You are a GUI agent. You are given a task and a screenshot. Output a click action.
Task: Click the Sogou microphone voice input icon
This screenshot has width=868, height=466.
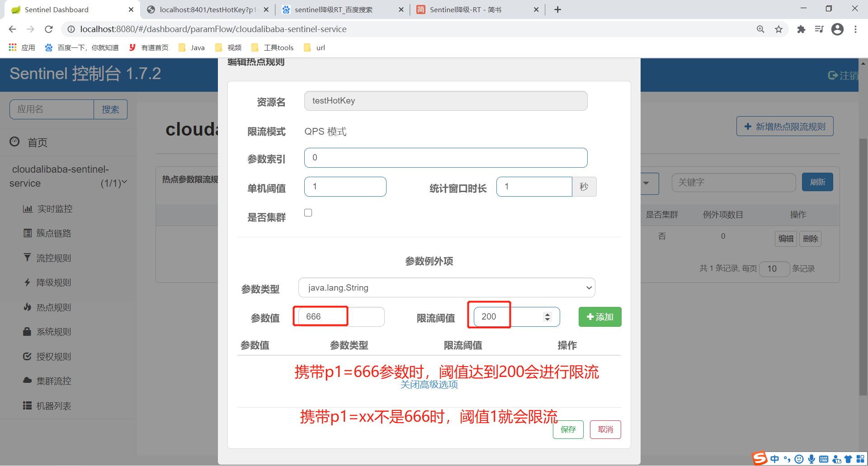coord(811,459)
